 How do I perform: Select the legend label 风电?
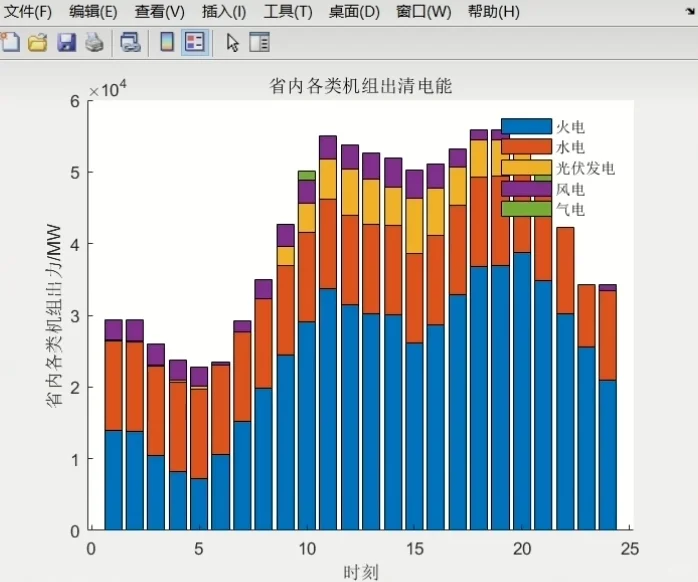coord(570,189)
